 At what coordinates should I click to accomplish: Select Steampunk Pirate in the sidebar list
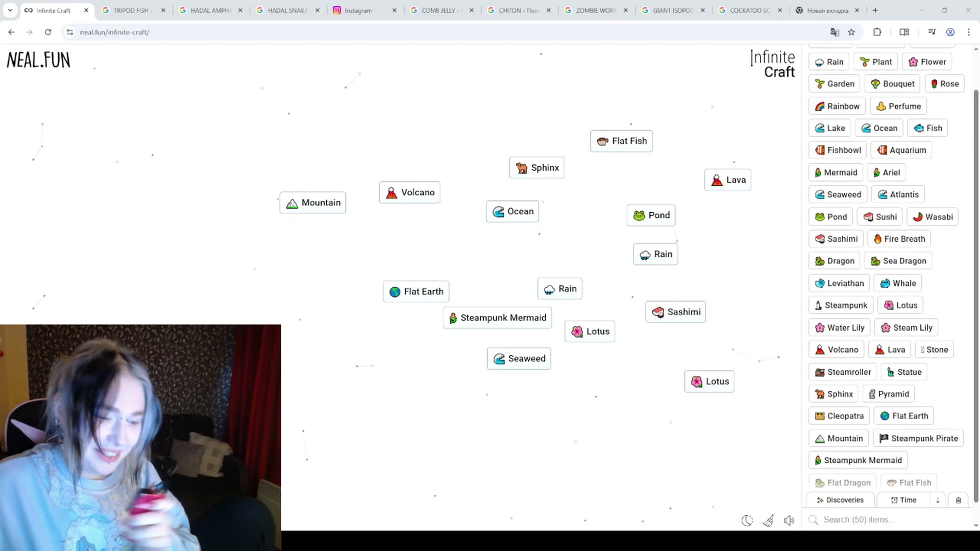tap(918, 438)
